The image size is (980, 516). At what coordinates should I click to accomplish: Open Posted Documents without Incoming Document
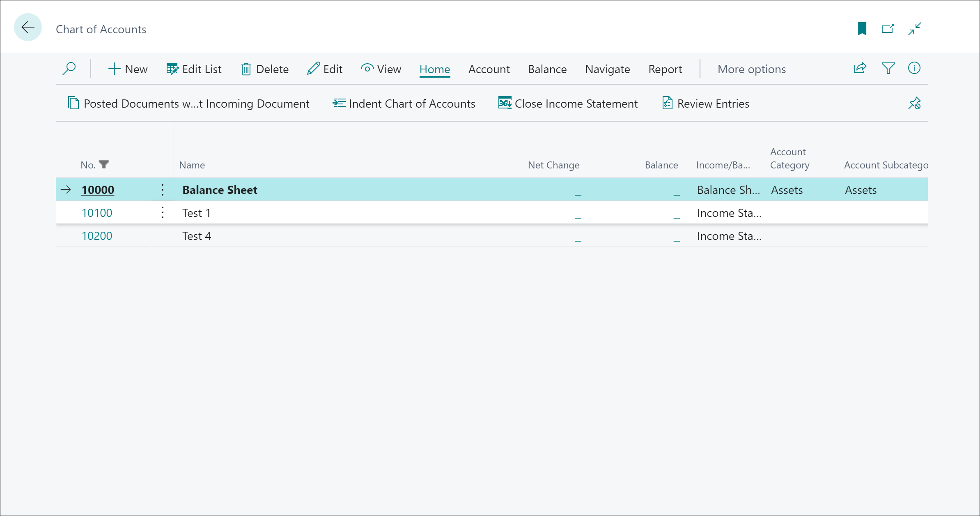pyautogui.click(x=188, y=104)
